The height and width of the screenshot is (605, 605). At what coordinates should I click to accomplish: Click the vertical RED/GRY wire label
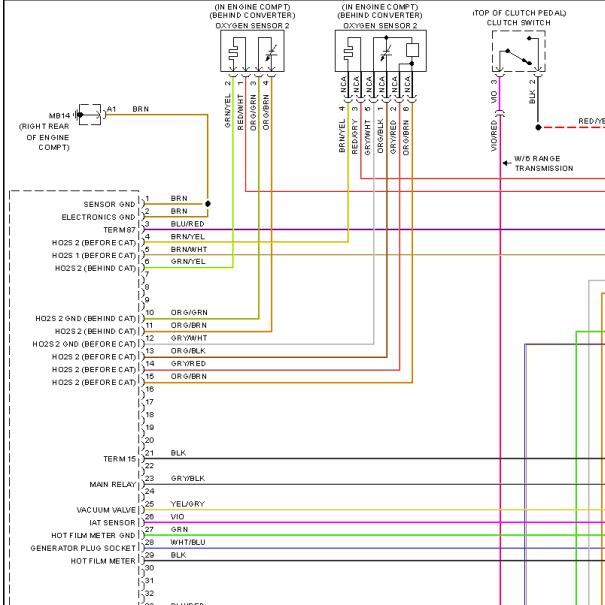point(355,137)
